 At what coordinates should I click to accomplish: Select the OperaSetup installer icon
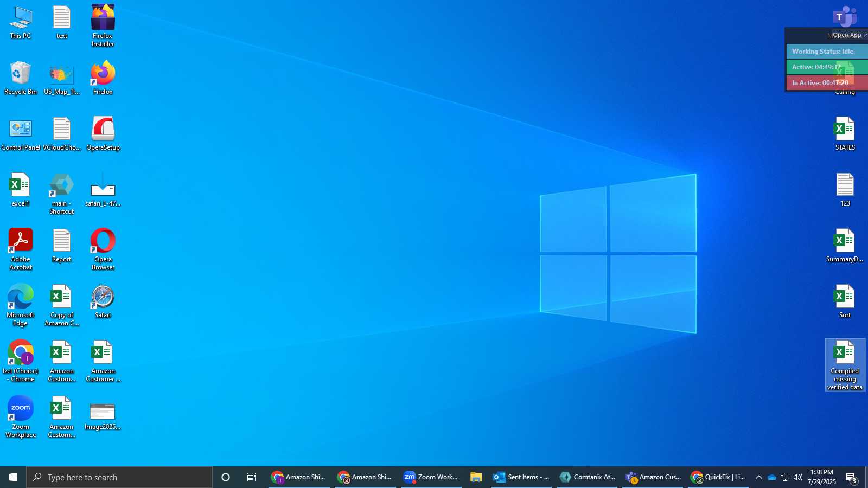[x=103, y=134]
